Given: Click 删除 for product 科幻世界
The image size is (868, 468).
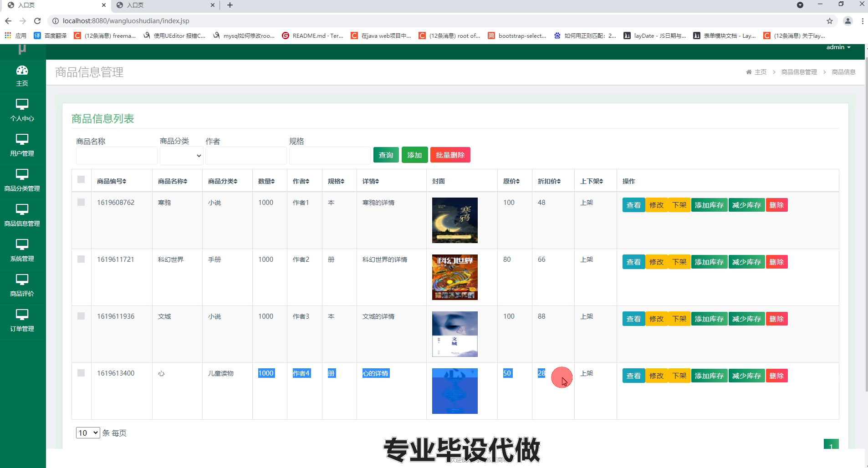Looking at the screenshot, I should click(776, 262).
